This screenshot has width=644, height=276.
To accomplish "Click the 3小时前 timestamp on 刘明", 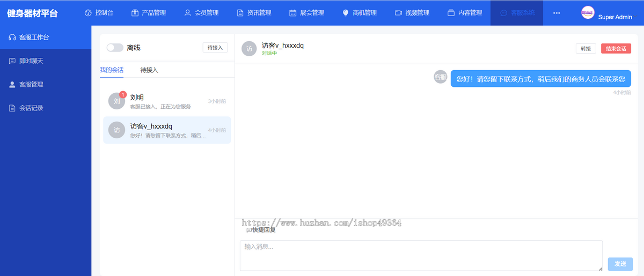I will click(217, 101).
